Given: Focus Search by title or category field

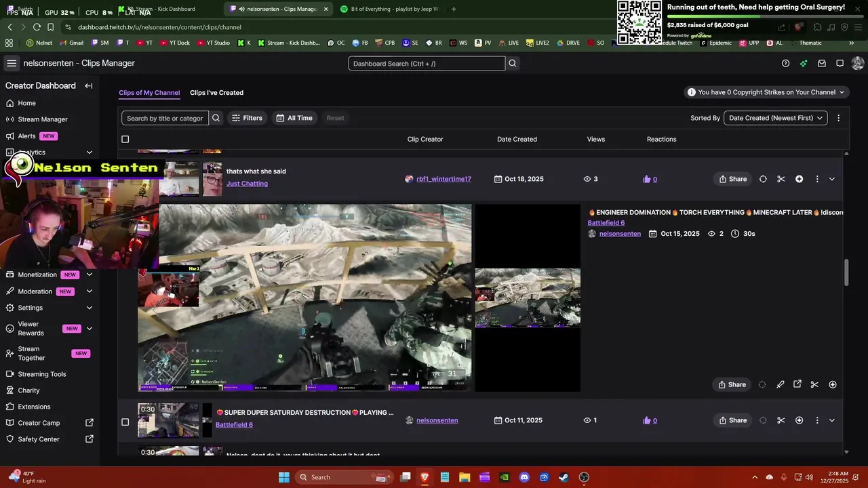Looking at the screenshot, I should click(x=165, y=118).
